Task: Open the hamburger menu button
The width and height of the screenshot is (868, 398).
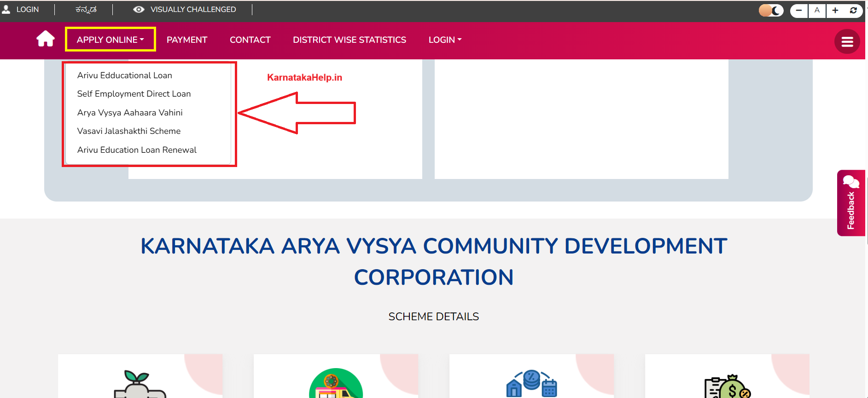Action: point(847,41)
